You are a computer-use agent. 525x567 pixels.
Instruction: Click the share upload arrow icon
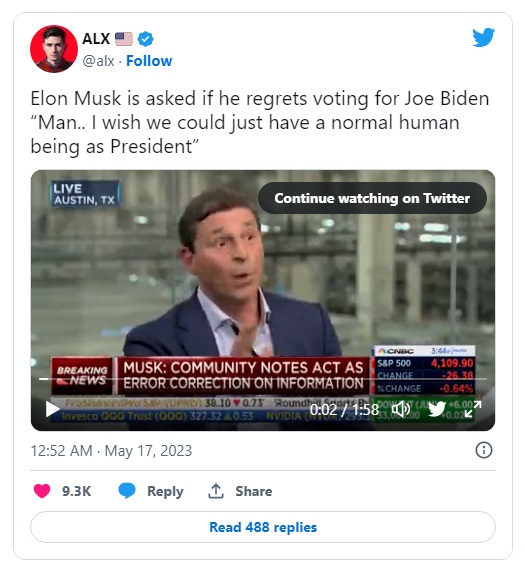(216, 491)
